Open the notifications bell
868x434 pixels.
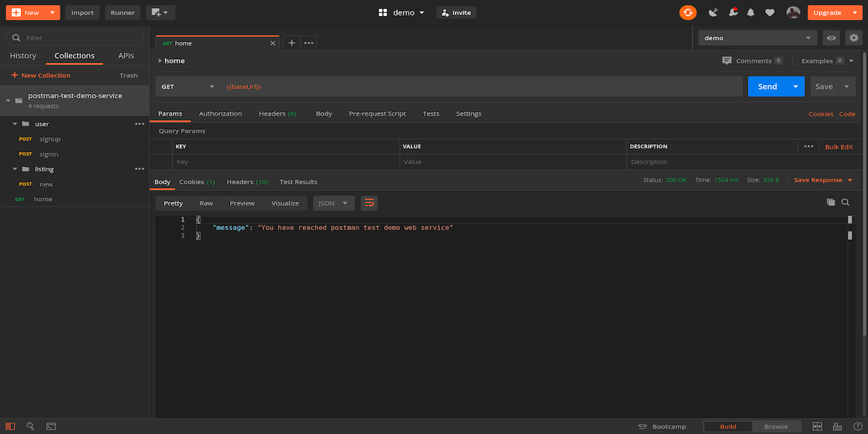(751, 12)
